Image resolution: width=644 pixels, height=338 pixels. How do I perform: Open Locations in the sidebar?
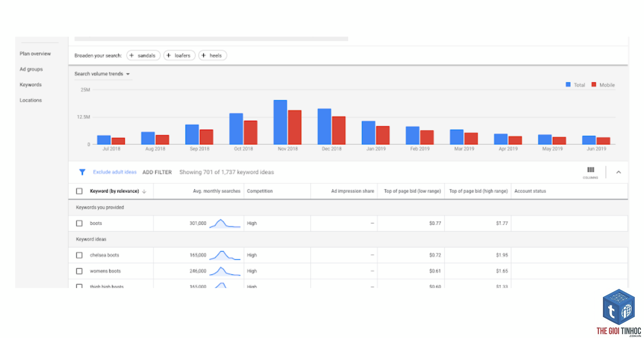(x=31, y=100)
